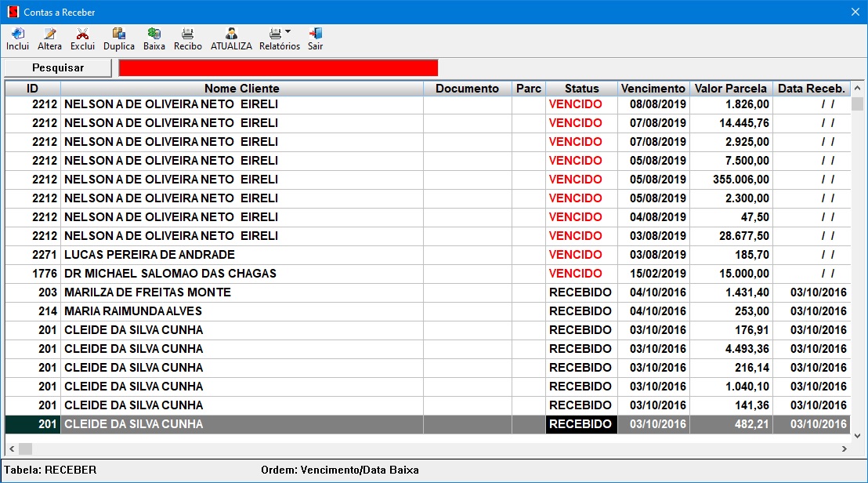Click the Nome Cliente column header
Image resolution: width=868 pixels, height=483 pixels.
pyautogui.click(x=241, y=89)
